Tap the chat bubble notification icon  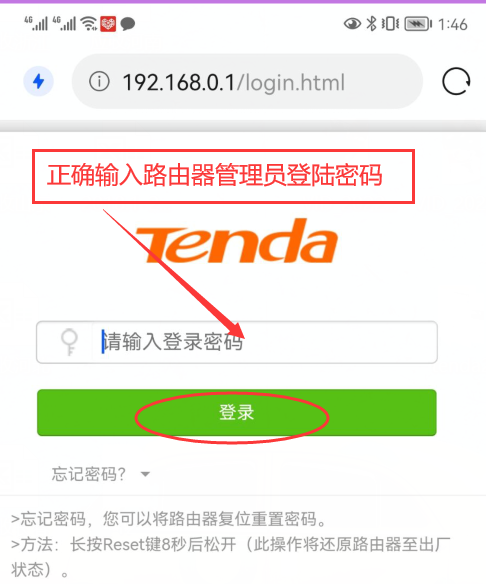tap(128, 24)
